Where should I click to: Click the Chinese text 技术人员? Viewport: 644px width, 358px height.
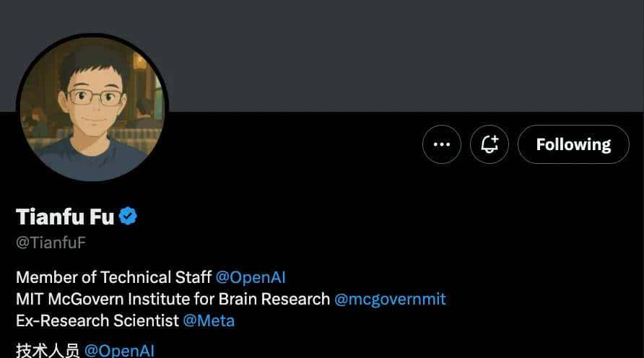[48, 351]
